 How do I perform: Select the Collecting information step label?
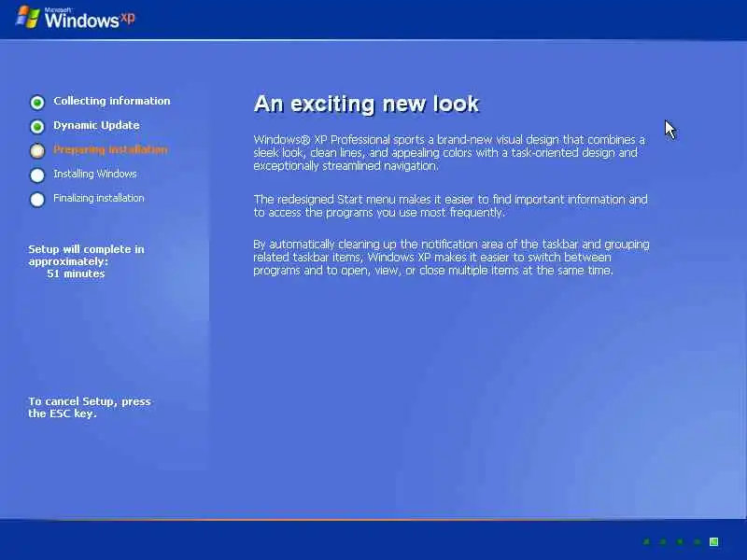111,101
